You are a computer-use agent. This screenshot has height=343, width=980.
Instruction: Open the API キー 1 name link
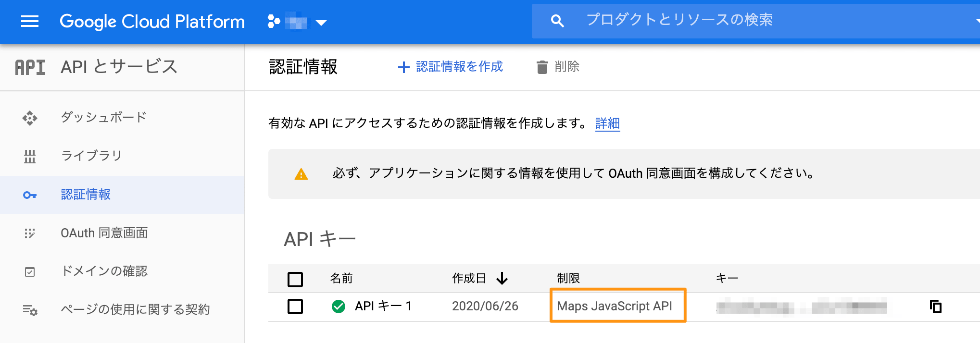coord(383,306)
